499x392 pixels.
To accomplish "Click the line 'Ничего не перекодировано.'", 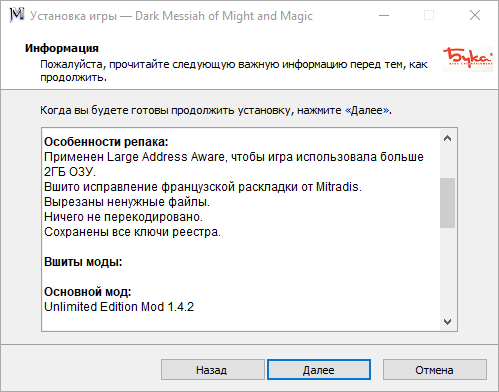I will pyautogui.click(x=123, y=217).
